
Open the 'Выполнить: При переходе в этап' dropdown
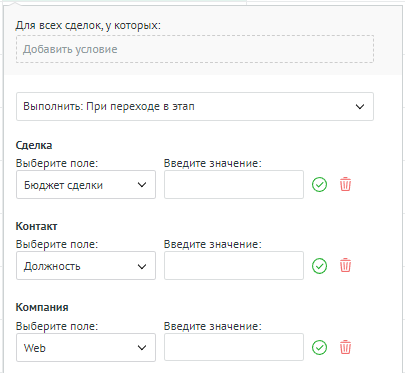[195, 107]
